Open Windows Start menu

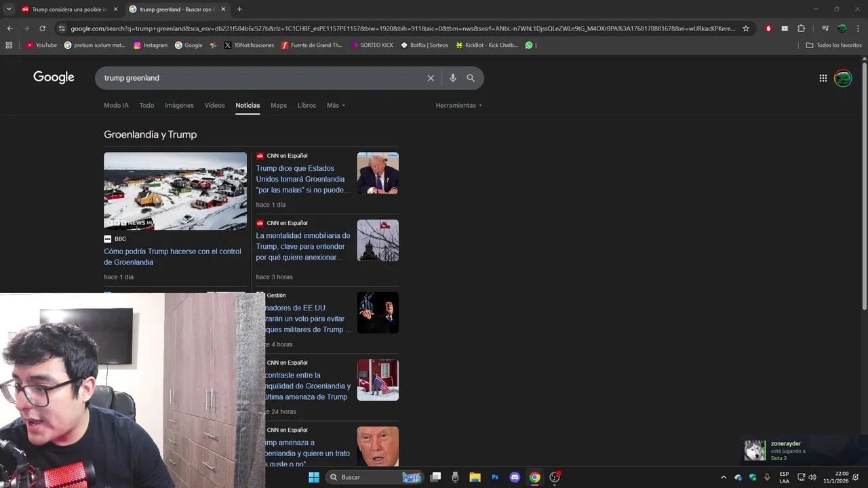click(314, 477)
